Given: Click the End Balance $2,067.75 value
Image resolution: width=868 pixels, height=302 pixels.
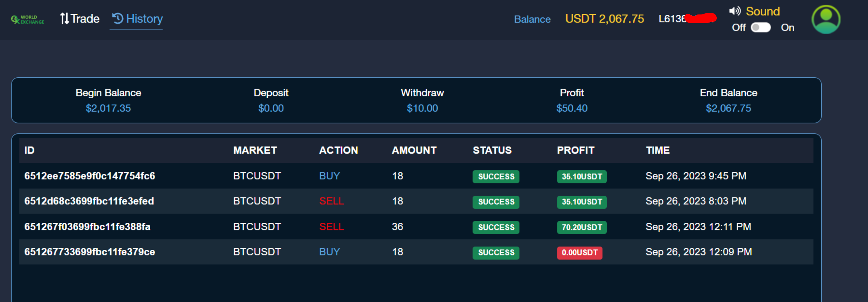Looking at the screenshot, I should [728, 108].
